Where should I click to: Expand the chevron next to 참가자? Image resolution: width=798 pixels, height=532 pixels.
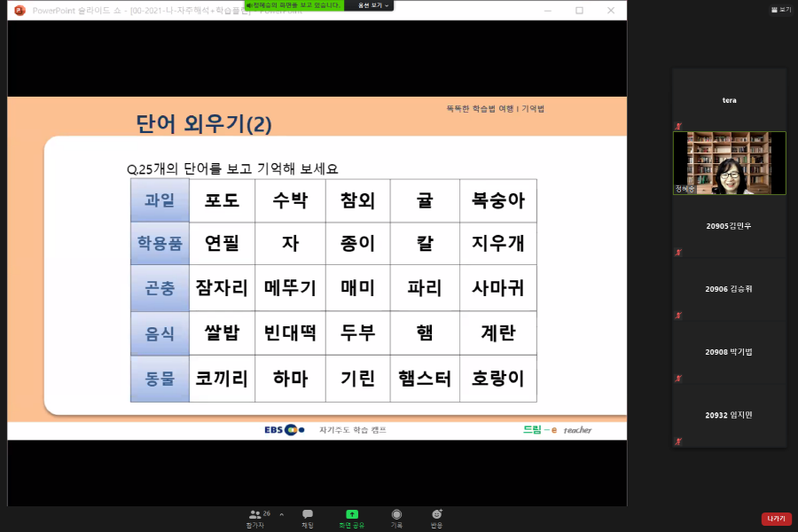[281, 514]
